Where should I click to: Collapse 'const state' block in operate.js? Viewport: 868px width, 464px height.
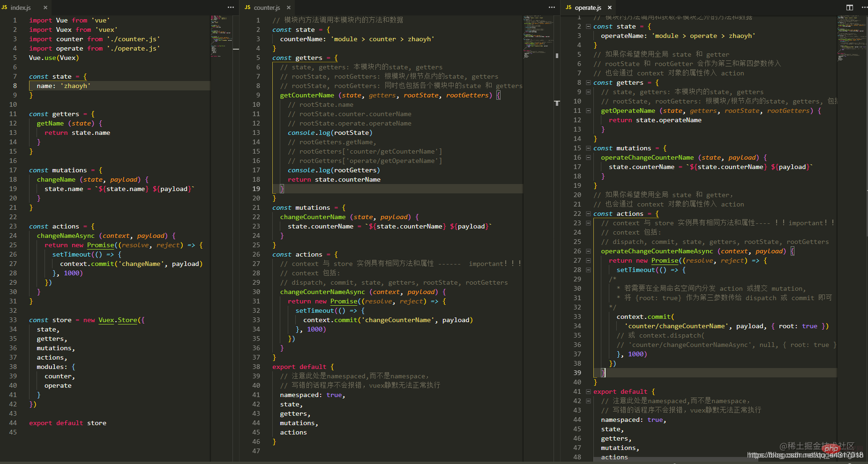pyautogui.click(x=588, y=27)
